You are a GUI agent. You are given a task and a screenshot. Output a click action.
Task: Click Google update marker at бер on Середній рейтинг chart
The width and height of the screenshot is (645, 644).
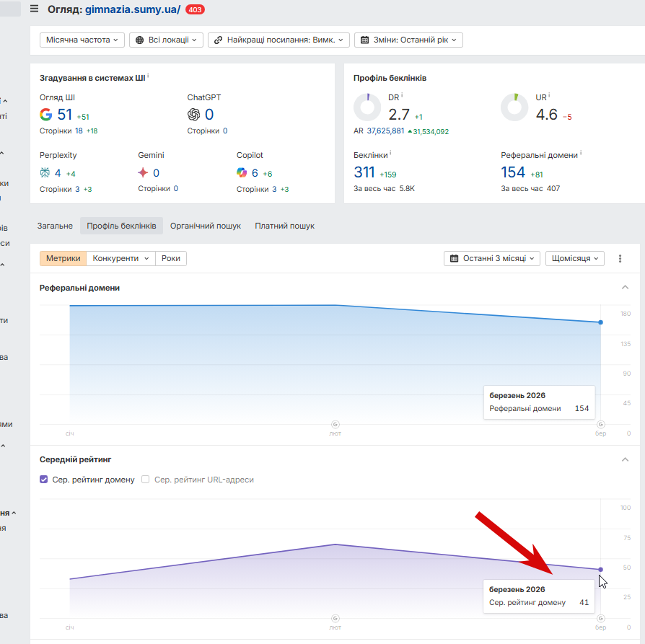coord(600,618)
